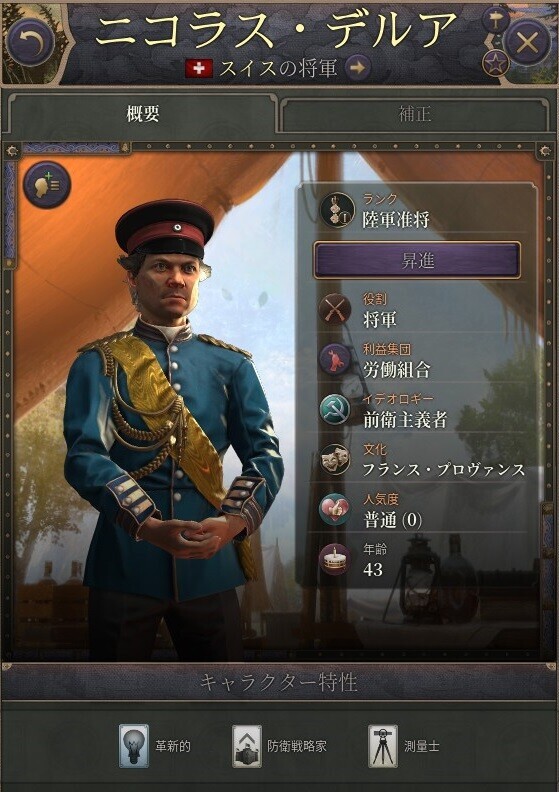The height and width of the screenshot is (792, 559).
Task: Click the 測量士 tripod trait icon
Action: [x=383, y=746]
